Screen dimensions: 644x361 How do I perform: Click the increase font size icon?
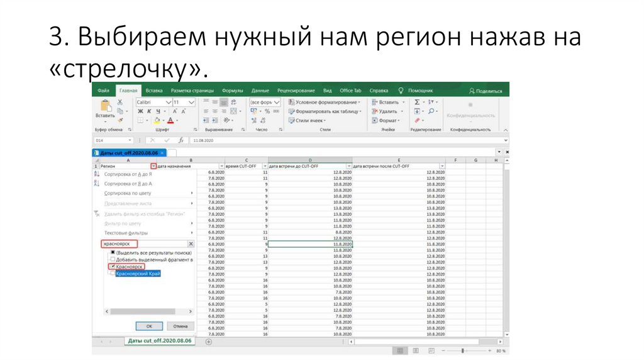click(x=175, y=111)
